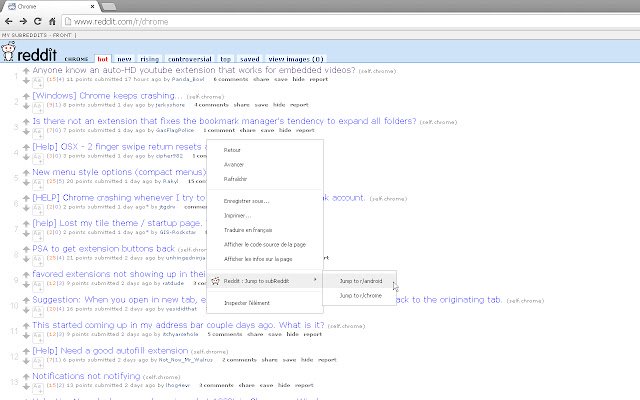The width and height of the screenshot is (640, 400).
Task: Expand text preview for Chrome keeps crashing post
Action: pyautogui.click(x=38, y=107)
